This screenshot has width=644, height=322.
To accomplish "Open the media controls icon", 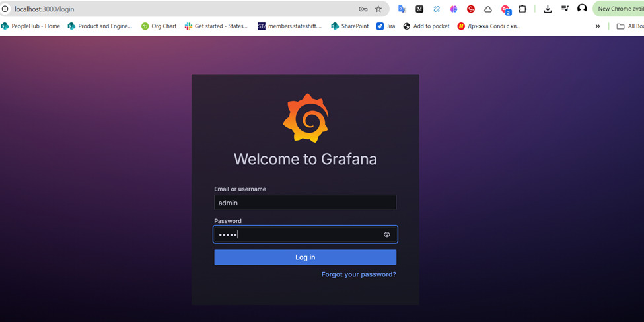I will (565, 8).
